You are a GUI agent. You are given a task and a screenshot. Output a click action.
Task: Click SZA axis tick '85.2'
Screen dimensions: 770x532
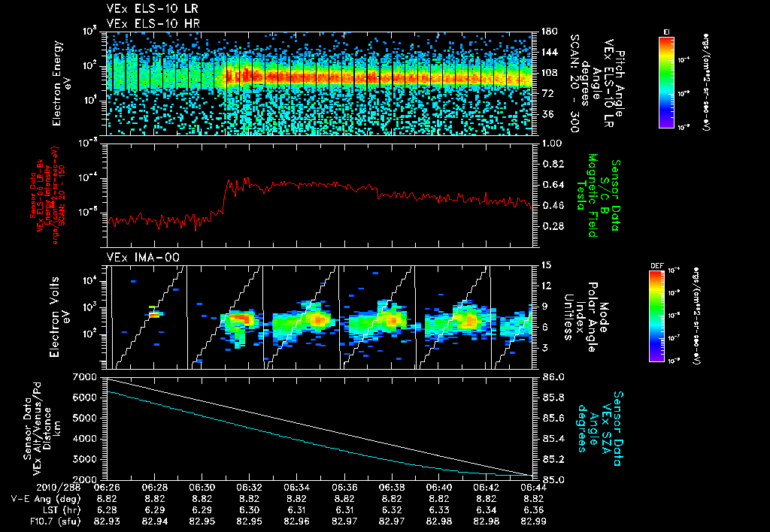click(553, 459)
